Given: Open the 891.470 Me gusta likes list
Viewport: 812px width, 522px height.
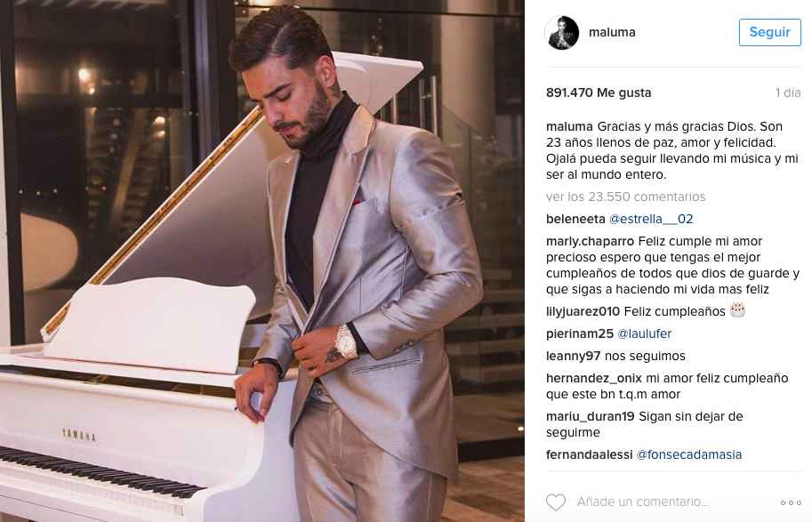Looking at the screenshot, I should coord(599,92).
